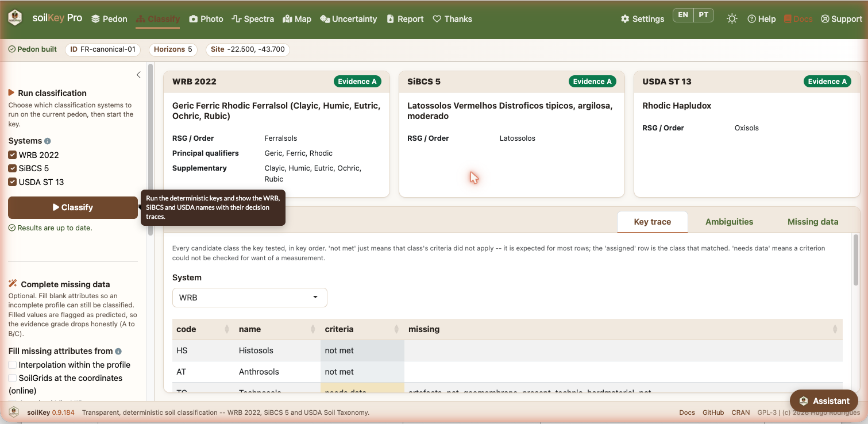This screenshot has height=424, width=868.
Task: Open the Missing data tab
Action: point(812,222)
